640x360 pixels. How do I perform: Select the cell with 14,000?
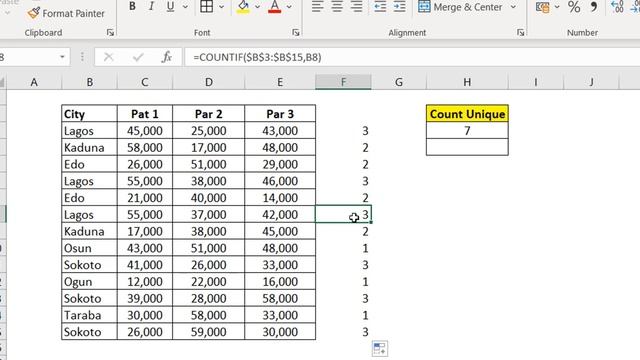point(280,198)
